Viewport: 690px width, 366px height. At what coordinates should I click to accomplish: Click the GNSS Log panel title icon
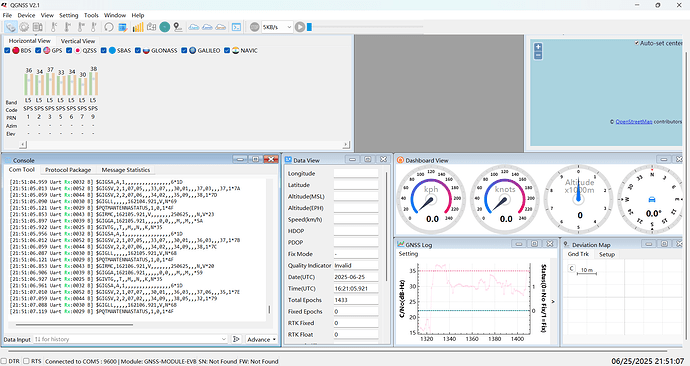coord(400,244)
